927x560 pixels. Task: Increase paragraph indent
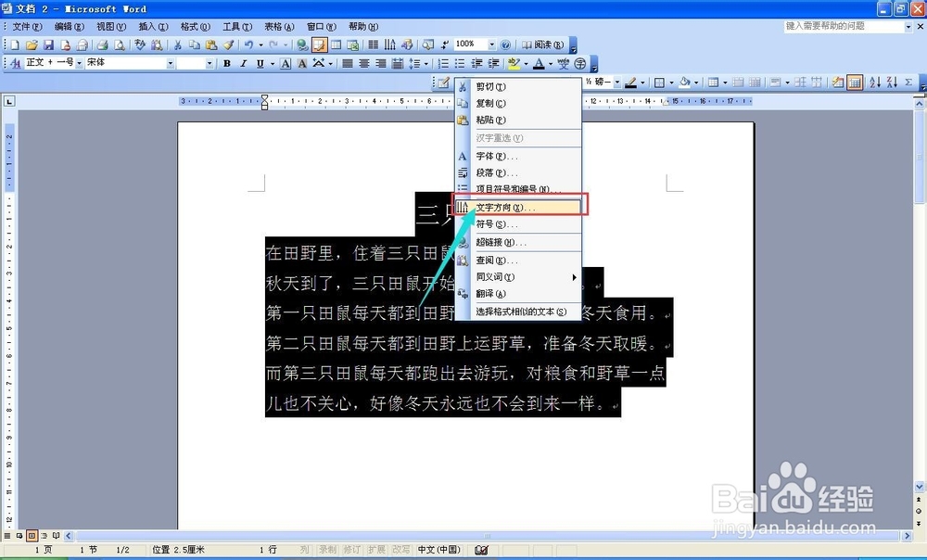(x=493, y=63)
